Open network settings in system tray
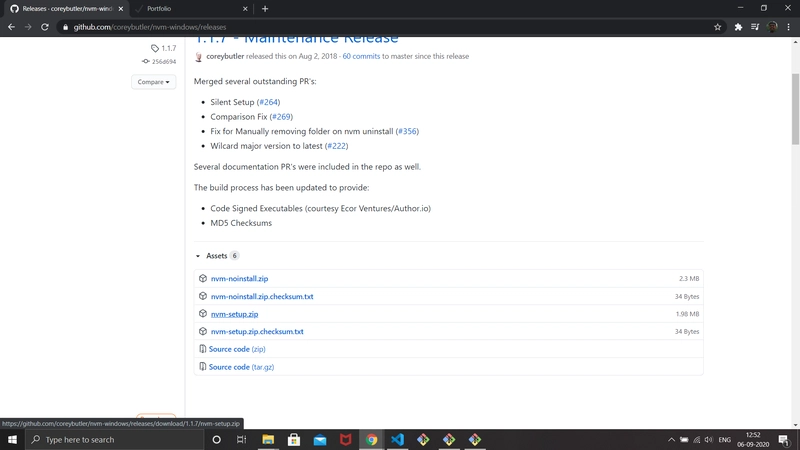 [x=696, y=439]
